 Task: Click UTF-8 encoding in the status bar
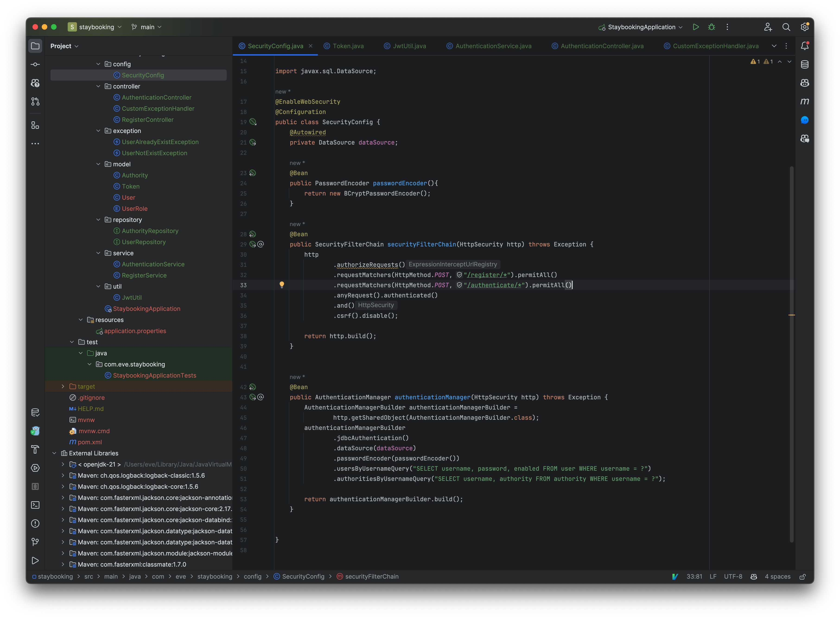point(733,577)
